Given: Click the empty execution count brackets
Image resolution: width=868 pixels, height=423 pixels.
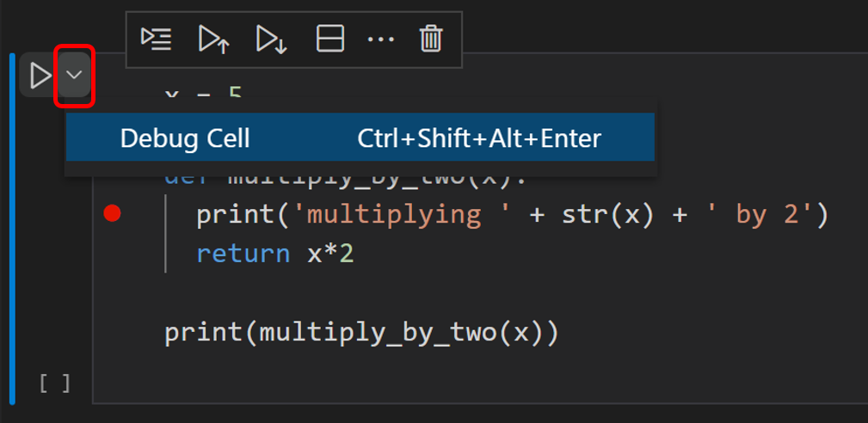Looking at the screenshot, I should click(x=55, y=383).
